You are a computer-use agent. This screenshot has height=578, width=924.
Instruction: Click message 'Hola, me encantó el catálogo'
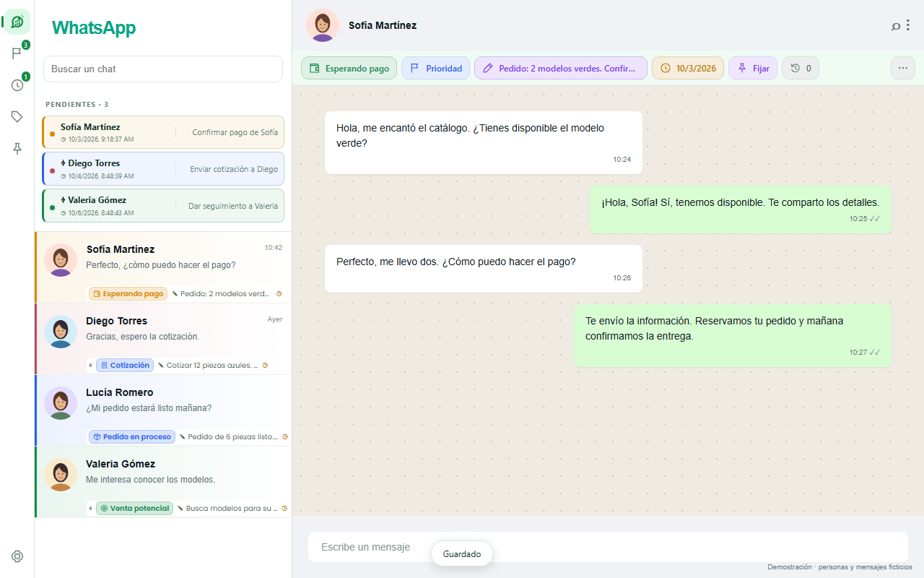tap(484, 142)
